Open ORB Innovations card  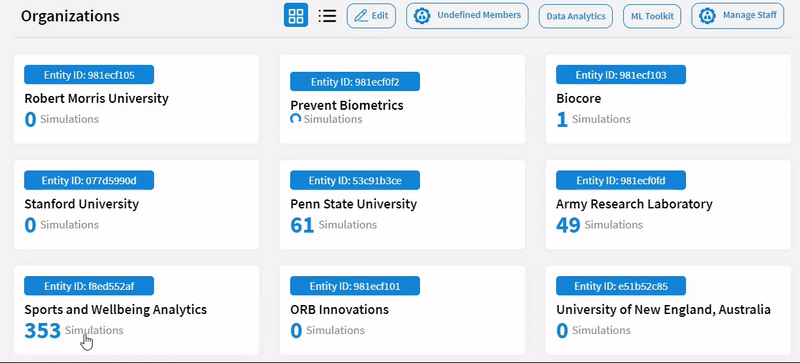(403, 310)
